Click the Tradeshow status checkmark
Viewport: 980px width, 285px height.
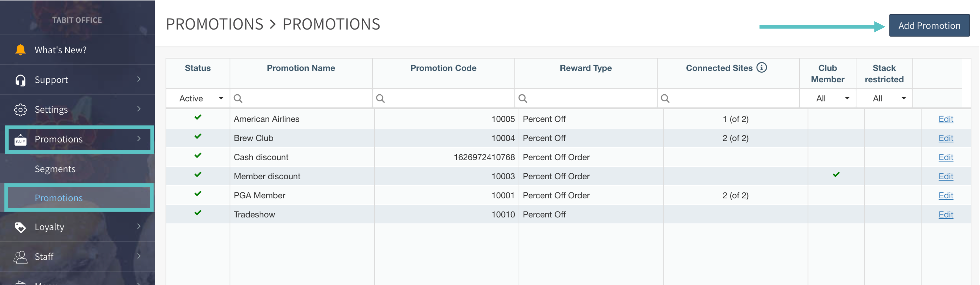(198, 213)
